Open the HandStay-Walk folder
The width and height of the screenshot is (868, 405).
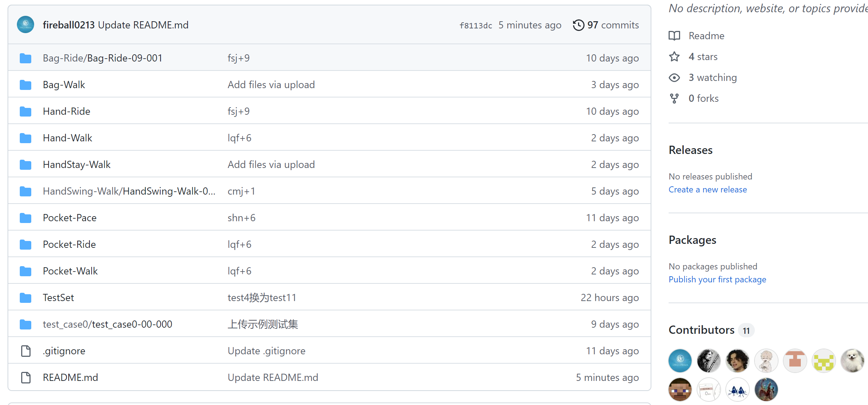pos(77,165)
